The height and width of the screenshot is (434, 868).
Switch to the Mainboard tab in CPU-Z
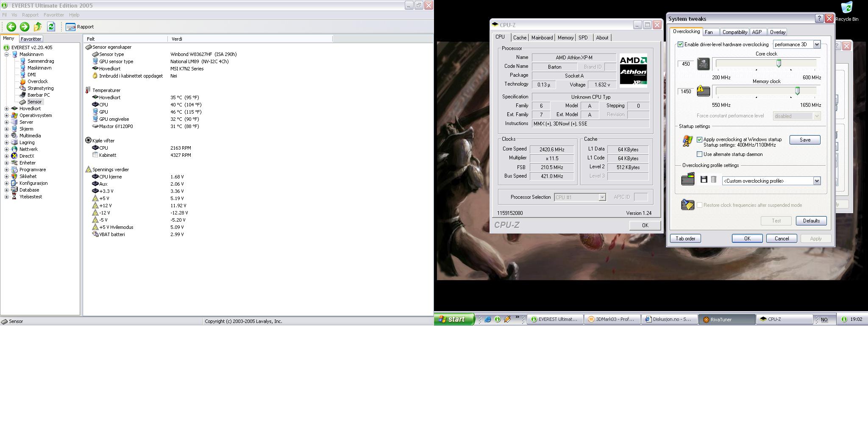pos(542,38)
